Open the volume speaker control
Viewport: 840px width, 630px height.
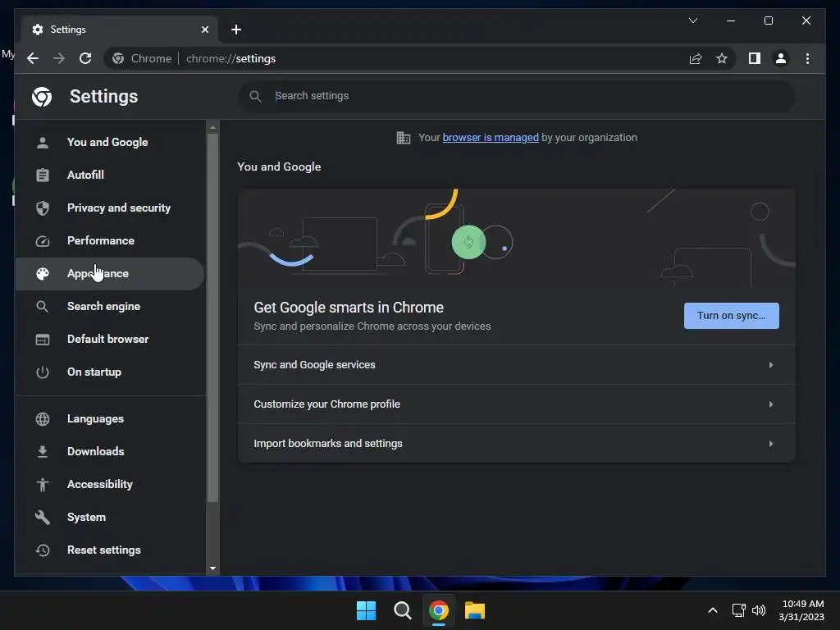pyautogui.click(x=759, y=610)
